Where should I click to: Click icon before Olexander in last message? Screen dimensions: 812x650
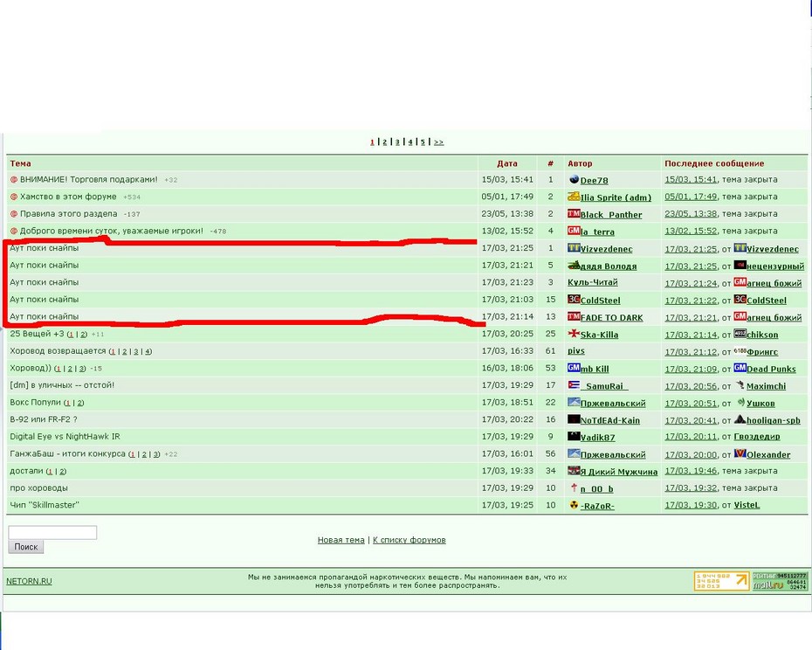(740, 453)
